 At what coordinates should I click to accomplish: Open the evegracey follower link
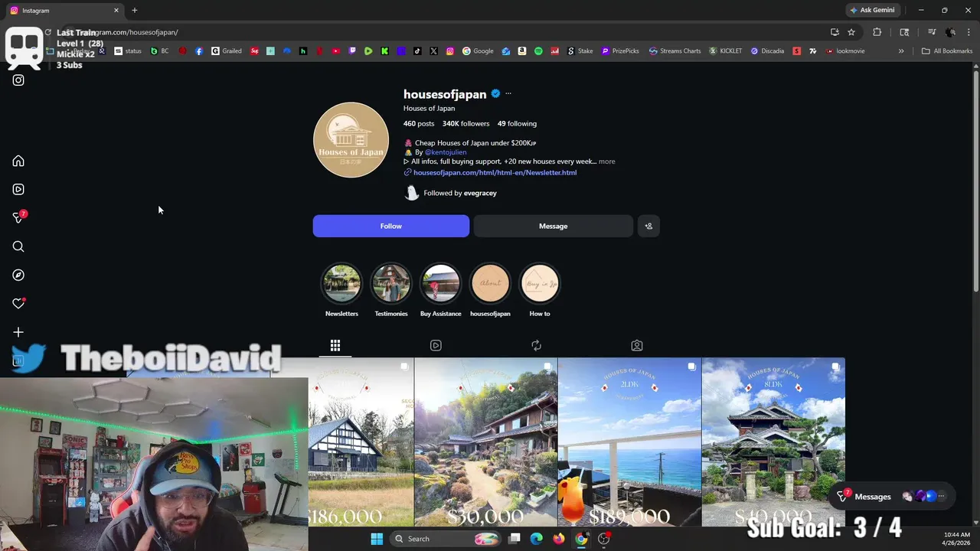point(480,193)
